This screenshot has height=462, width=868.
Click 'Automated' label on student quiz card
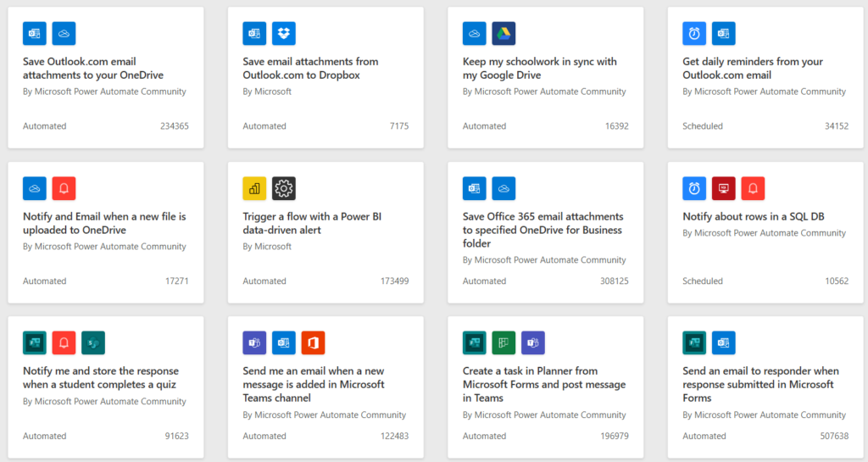pos(45,436)
